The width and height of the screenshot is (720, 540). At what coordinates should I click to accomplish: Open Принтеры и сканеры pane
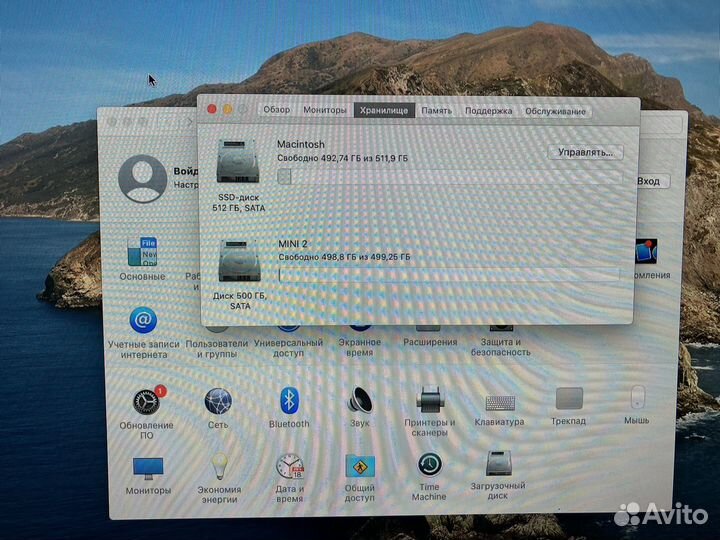click(x=430, y=399)
